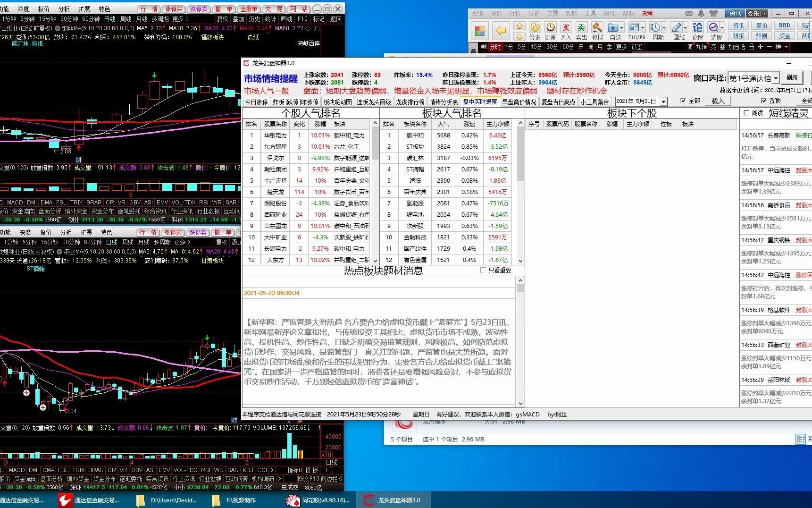
Task: Click the bell notification icon
Action: pos(701,13)
